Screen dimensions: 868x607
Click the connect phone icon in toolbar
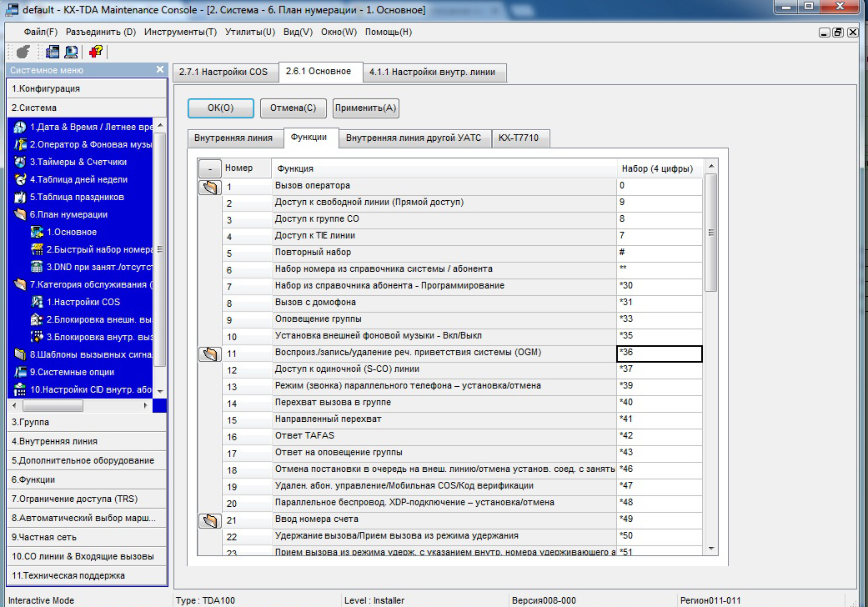coord(23,52)
